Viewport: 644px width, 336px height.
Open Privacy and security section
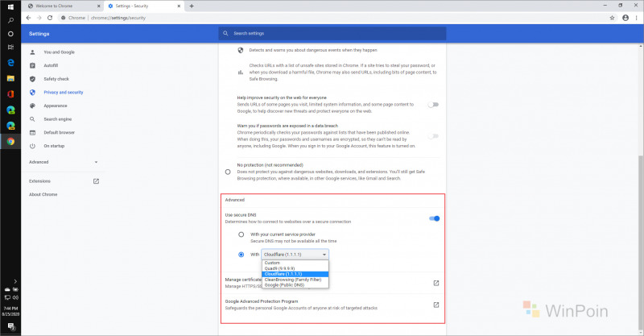point(64,93)
